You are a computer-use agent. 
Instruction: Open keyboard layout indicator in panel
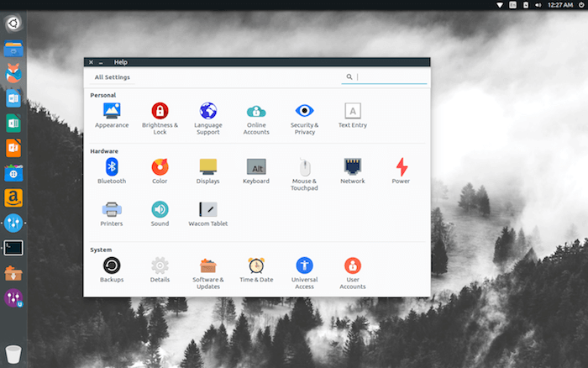tap(512, 5)
